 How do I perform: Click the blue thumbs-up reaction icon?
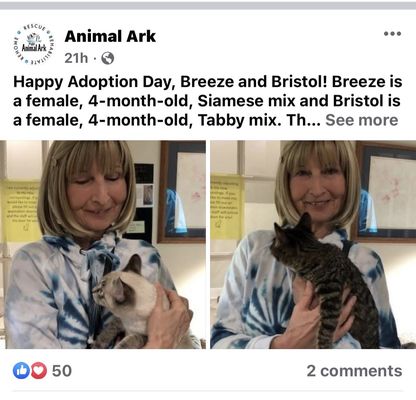[21, 370]
